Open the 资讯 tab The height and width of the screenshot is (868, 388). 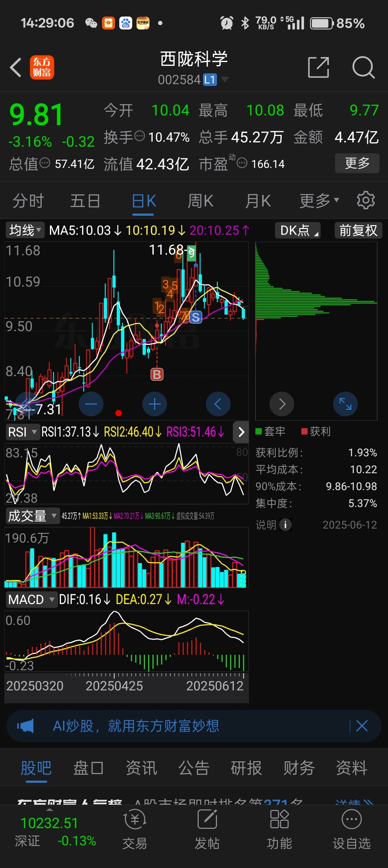tap(141, 768)
